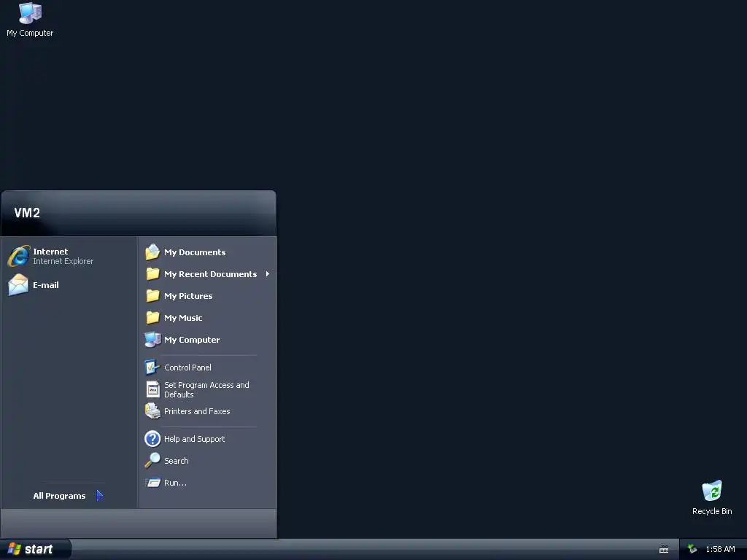Image resolution: width=747 pixels, height=560 pixels.
Task: Open Control Panel menu entry
Action: [x=187, y=367]
